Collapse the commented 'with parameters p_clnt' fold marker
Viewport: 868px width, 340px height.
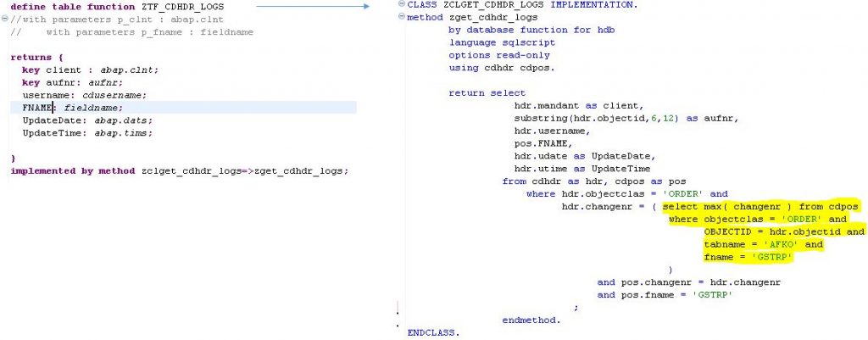click(x=4, y=19)
